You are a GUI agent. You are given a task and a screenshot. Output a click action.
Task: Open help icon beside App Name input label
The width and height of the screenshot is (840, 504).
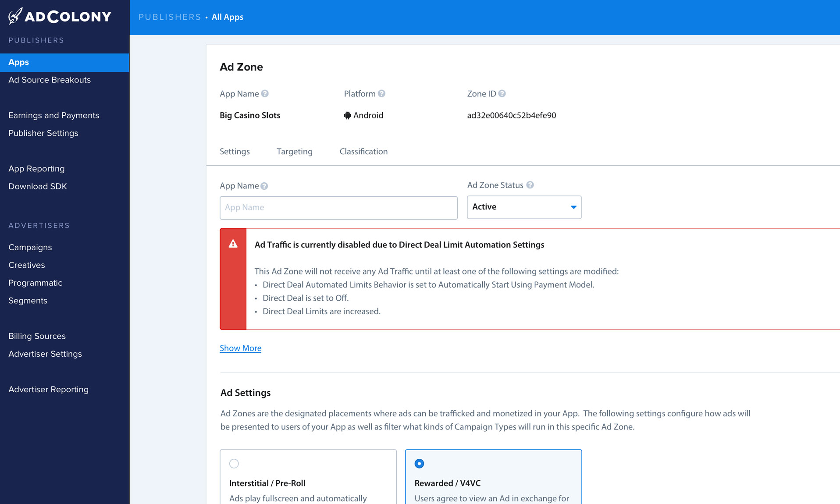pos(264,186)
